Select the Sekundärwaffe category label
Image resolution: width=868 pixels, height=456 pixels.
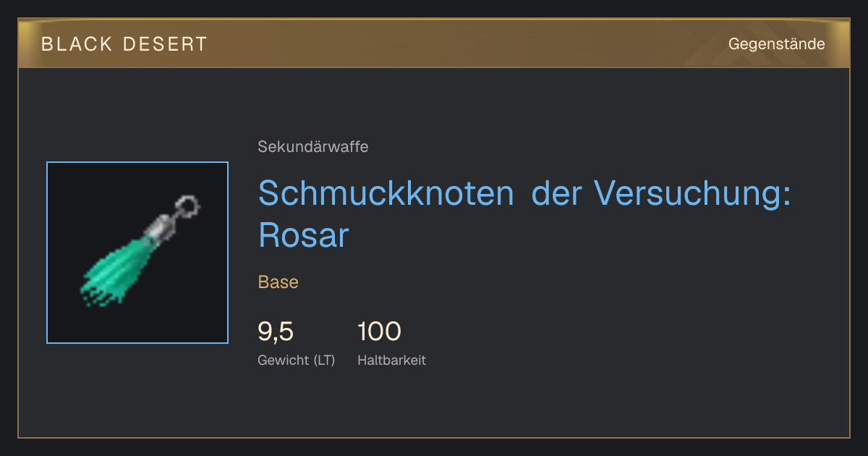312,147
